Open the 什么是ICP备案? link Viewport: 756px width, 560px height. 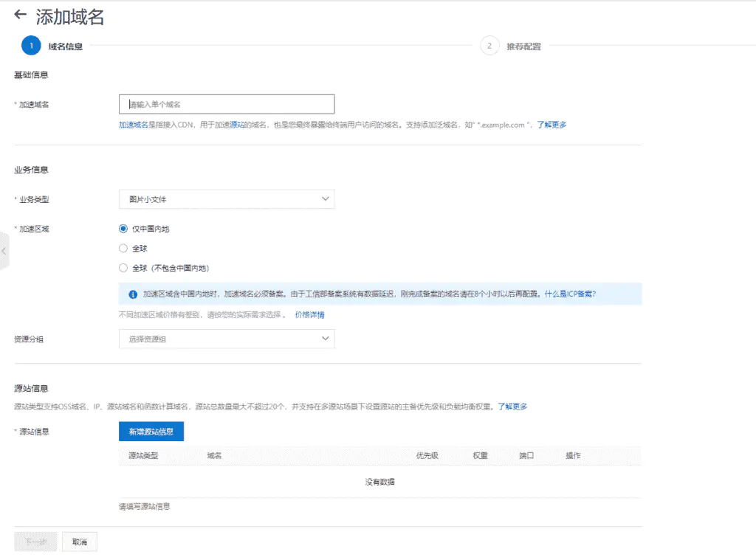(x=571, y=294)
